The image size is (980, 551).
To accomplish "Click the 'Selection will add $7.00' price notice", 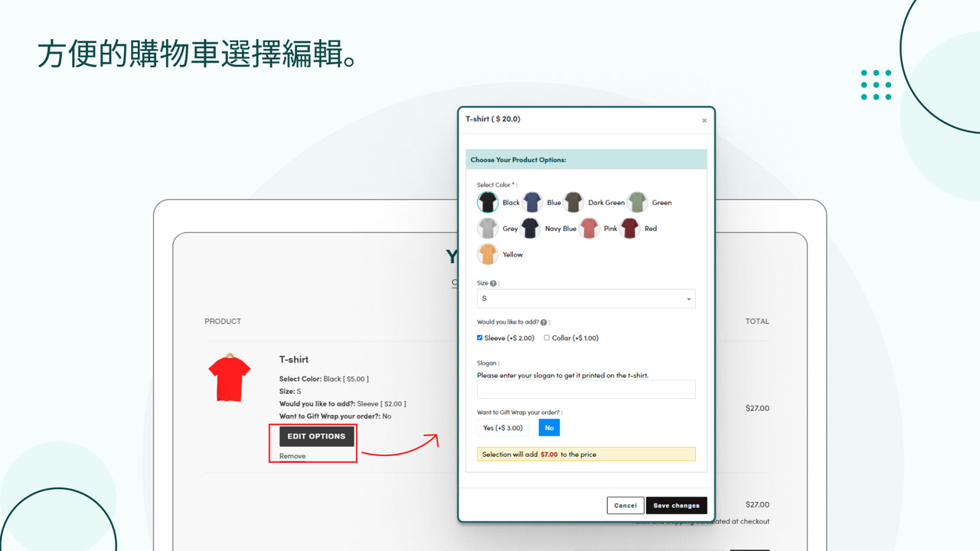I will tap(586, 454).
